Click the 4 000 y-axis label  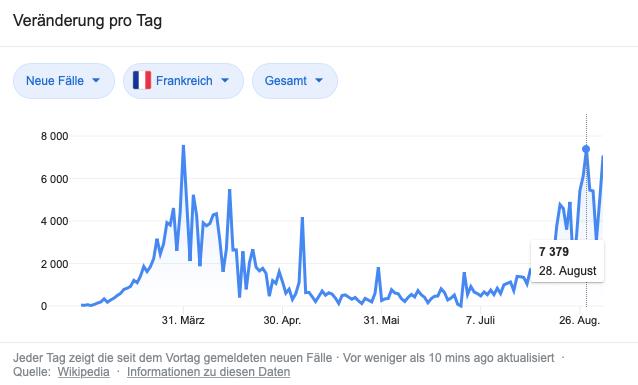(x=55, y=221)
